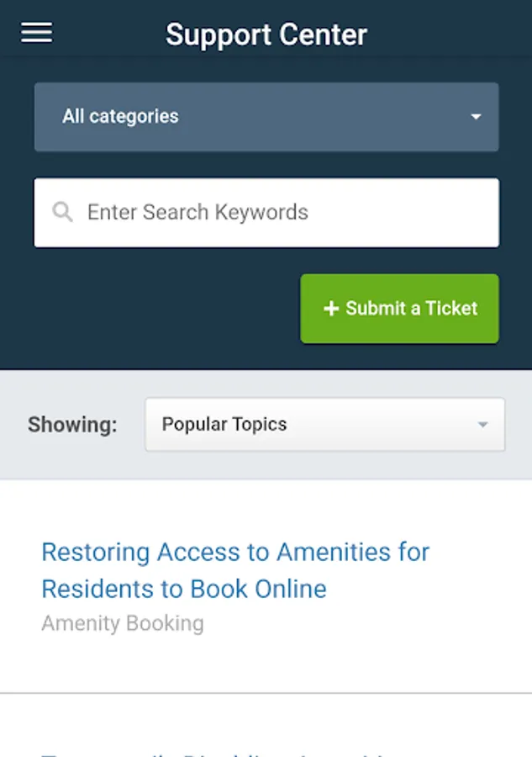The image size is (532, 757).
Task: Click the Enter Search Keywords field
Action: pyautogui.click(x=266, y=212)
